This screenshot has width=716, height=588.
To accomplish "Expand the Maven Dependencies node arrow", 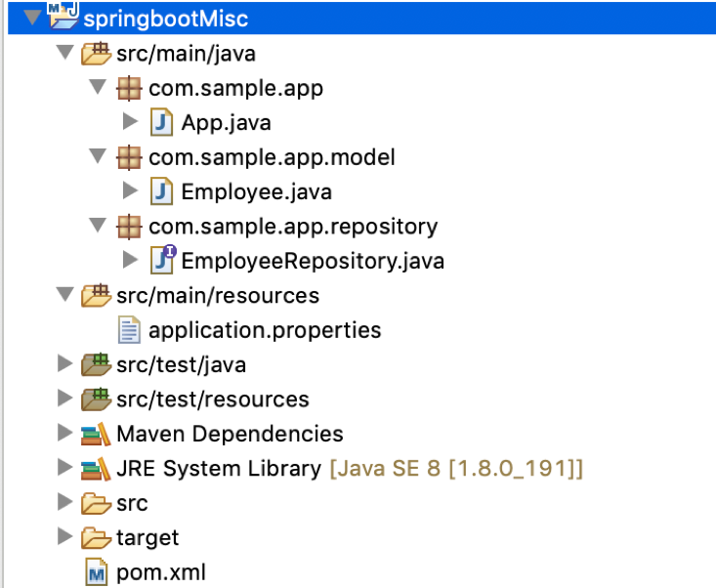I will click(64, 433).
